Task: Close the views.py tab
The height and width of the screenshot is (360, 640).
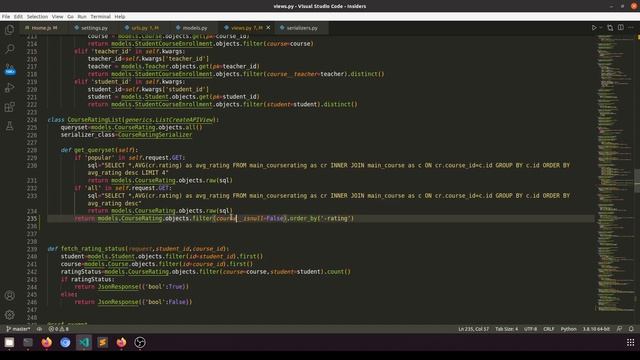Action: (x=268, y=28)
